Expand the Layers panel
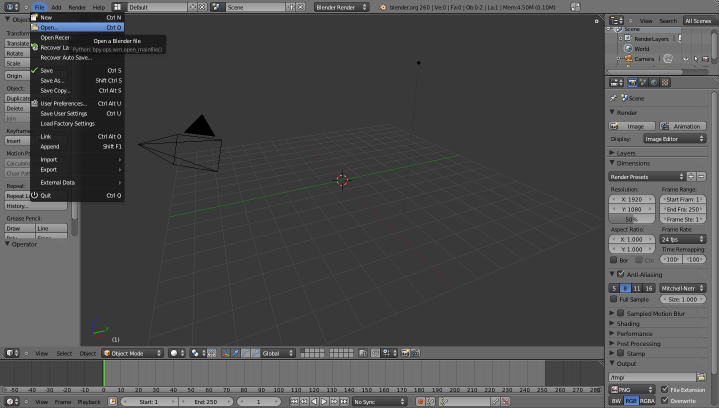 click(626, 153)
